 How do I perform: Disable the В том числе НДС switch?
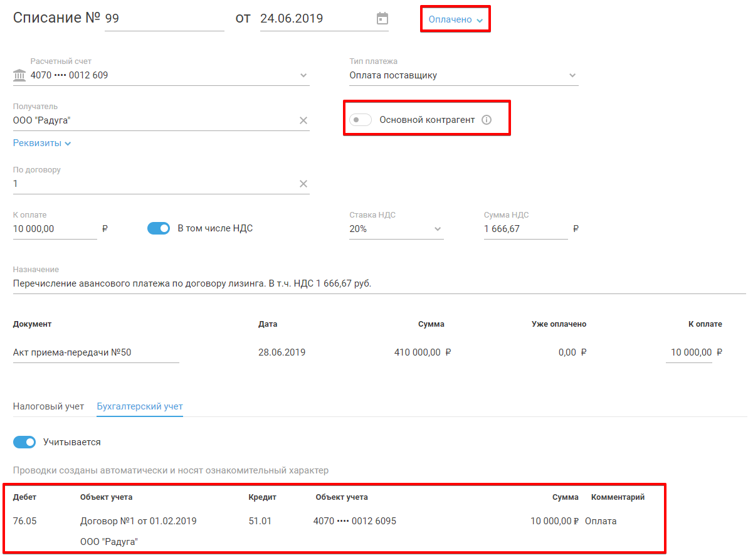point(159,229)
